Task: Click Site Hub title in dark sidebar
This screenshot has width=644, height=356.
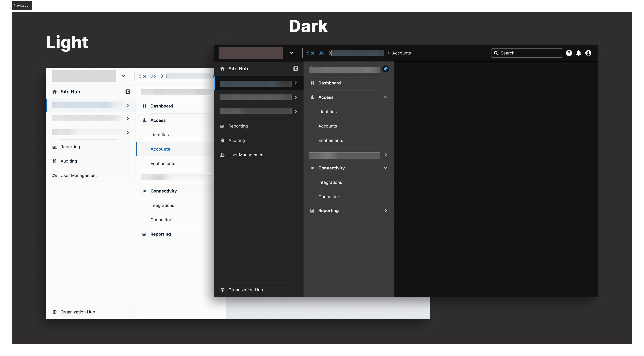Action: click(238, 69)
